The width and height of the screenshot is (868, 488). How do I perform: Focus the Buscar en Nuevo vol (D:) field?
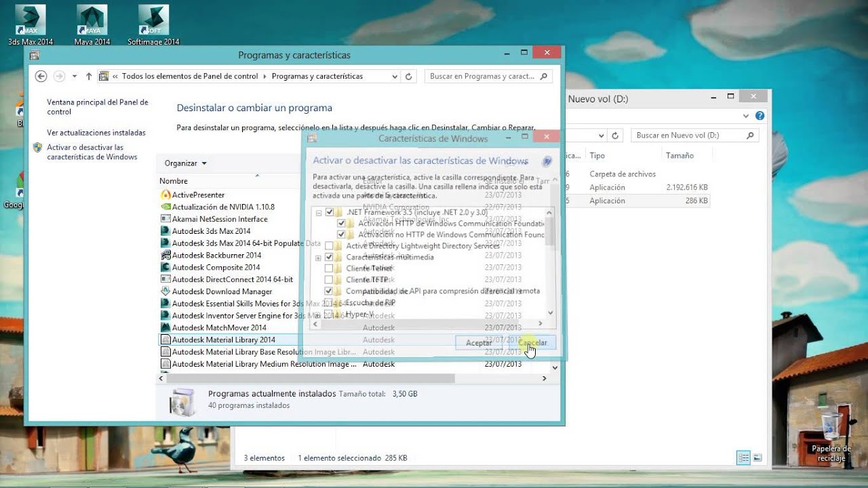click(x=693, y=136)
